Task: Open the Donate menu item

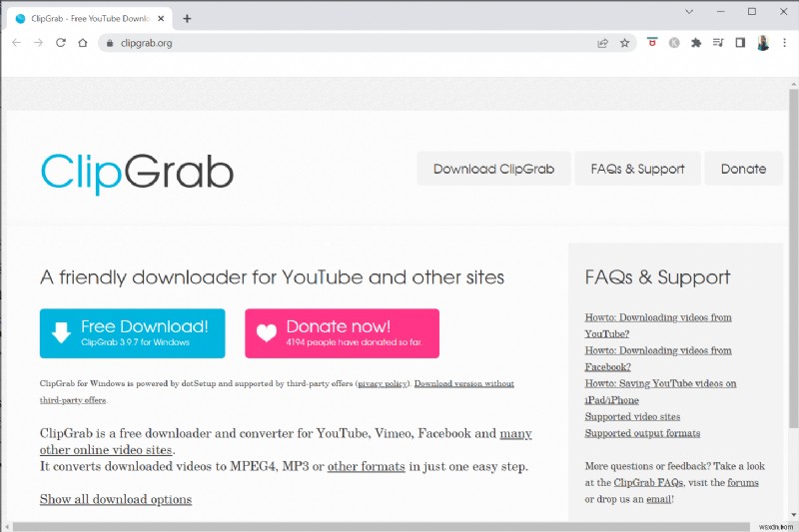Action: 743,169
